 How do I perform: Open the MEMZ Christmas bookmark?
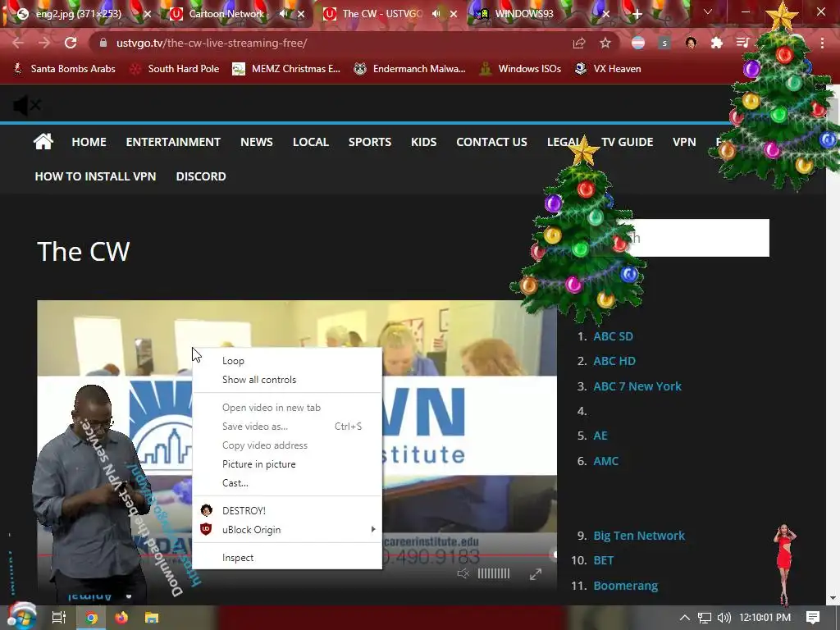coord(286,69)
